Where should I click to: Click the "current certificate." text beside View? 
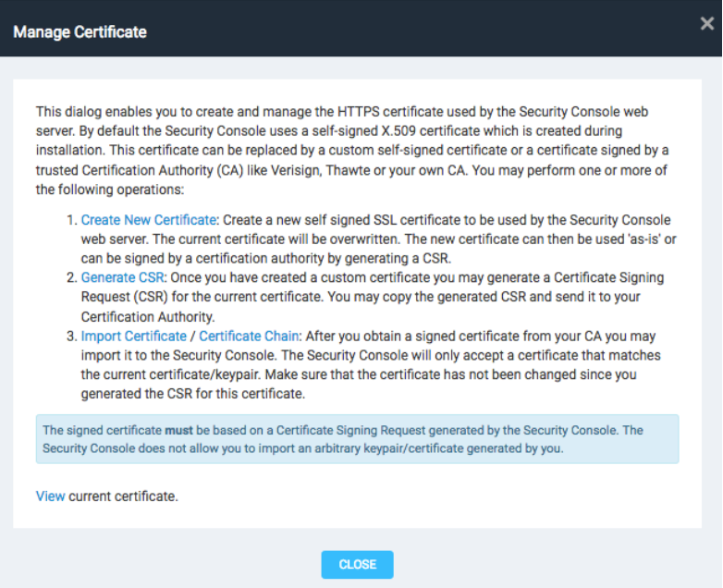pos(123,496)
